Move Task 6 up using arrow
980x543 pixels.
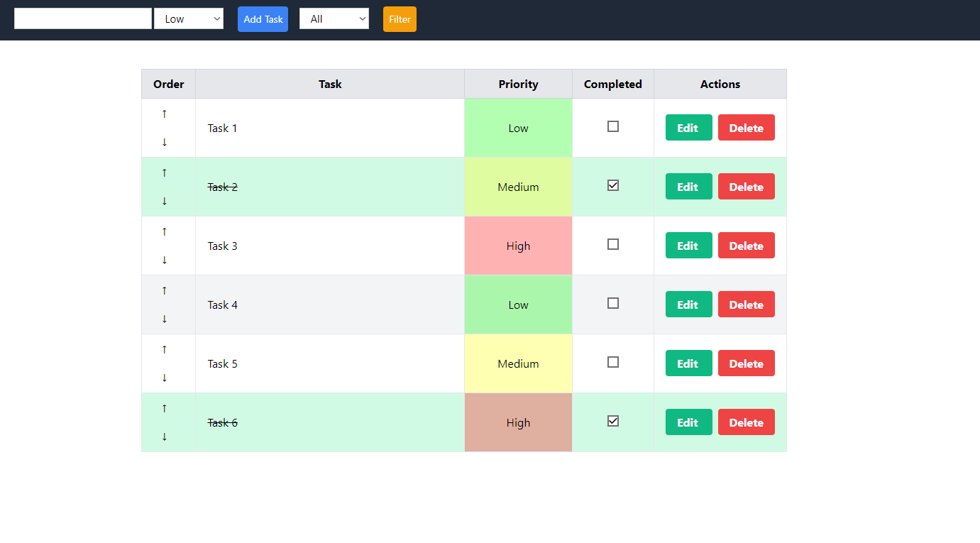pyautogui.click(x=165, y=408)
